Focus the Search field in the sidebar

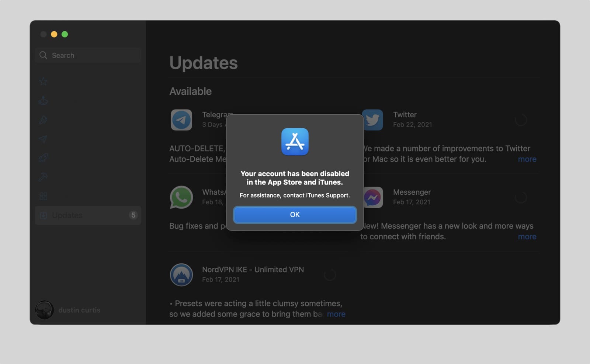point(88,55)
